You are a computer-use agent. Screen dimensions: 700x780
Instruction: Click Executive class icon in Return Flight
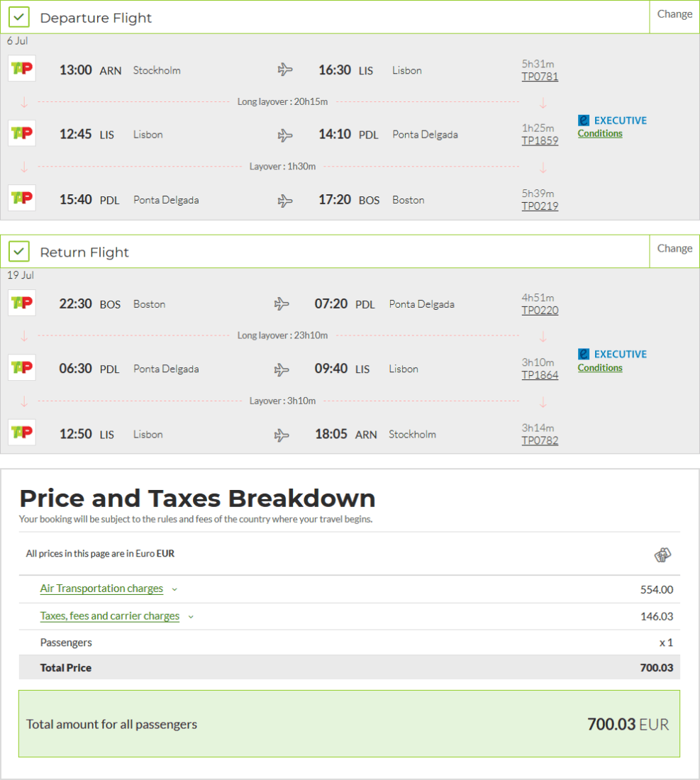click(584, 354)
